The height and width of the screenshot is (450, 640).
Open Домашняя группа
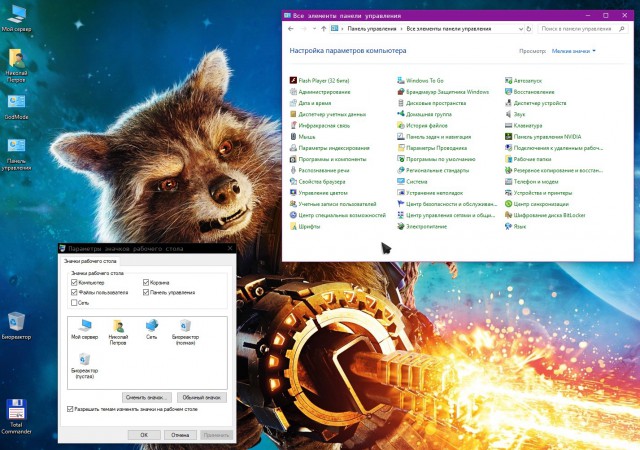coord(424,114)
